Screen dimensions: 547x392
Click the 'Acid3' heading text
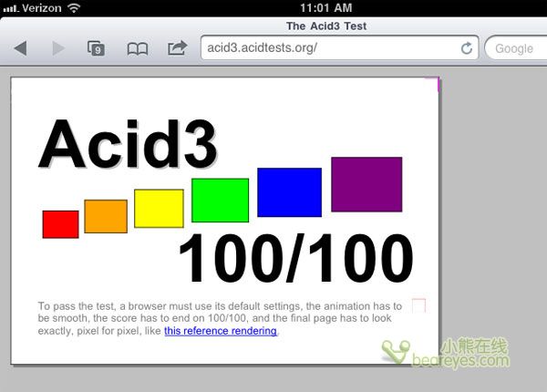pos(128,144)
